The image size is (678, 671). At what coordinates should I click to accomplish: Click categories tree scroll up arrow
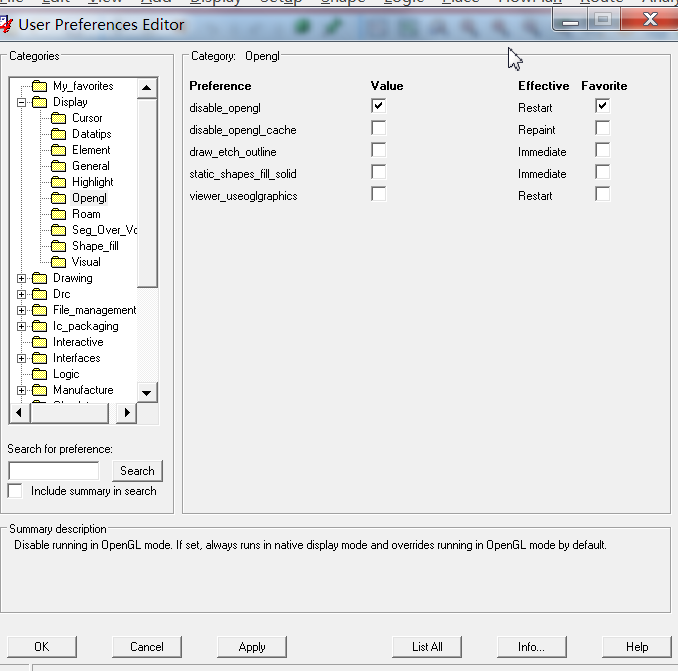[147, 88]
